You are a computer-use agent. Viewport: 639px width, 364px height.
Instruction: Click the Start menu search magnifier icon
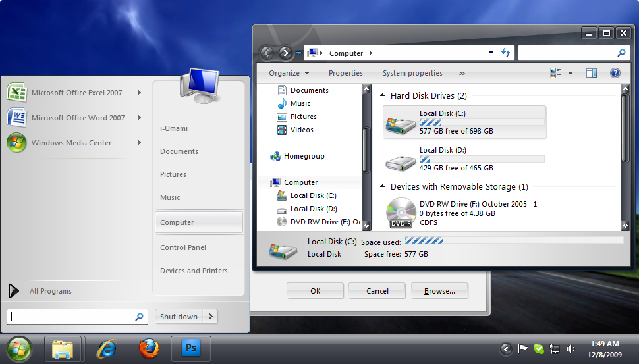139,317
